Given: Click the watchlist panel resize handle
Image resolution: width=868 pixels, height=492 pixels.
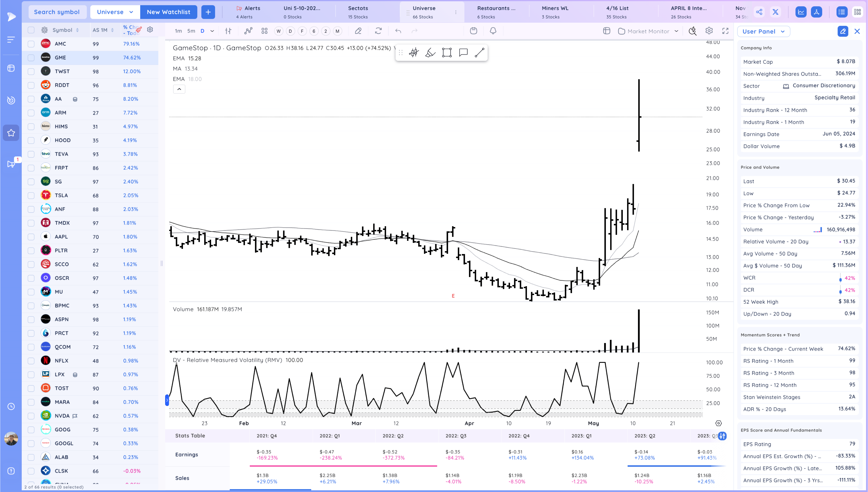Looking at the screenshot, I should coord(162,264).
